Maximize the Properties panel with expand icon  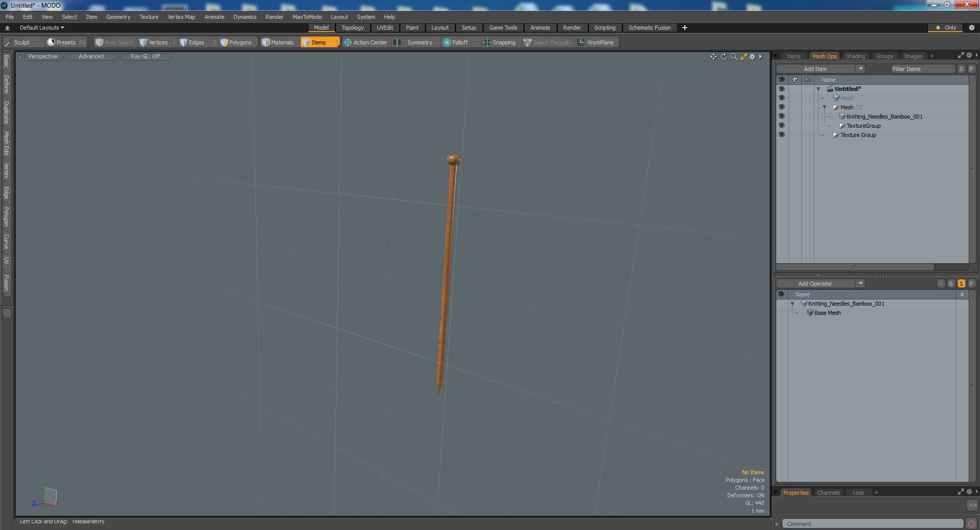(x=961, y=492)
